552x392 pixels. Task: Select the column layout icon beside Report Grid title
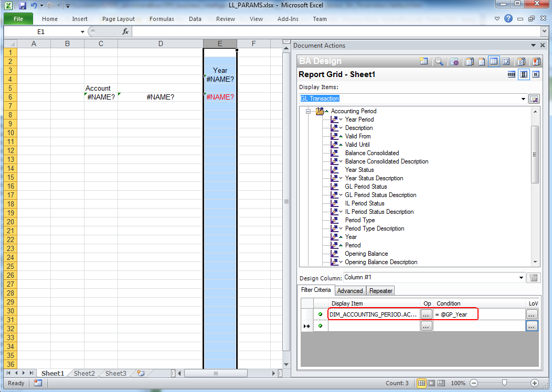(524, 74)
